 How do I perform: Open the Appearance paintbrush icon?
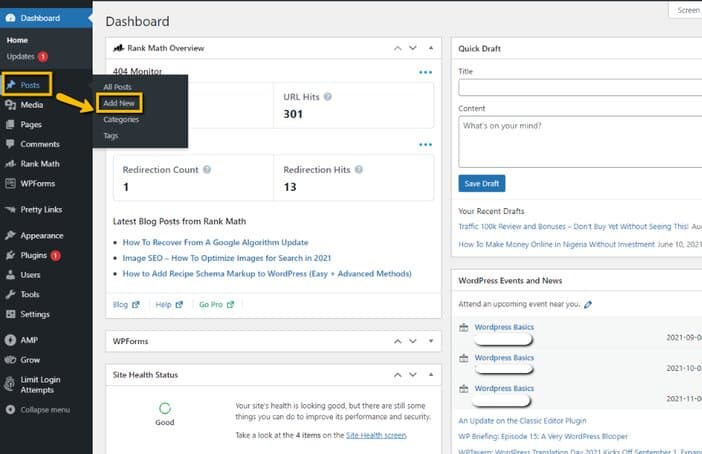click(x=10, y=236)
